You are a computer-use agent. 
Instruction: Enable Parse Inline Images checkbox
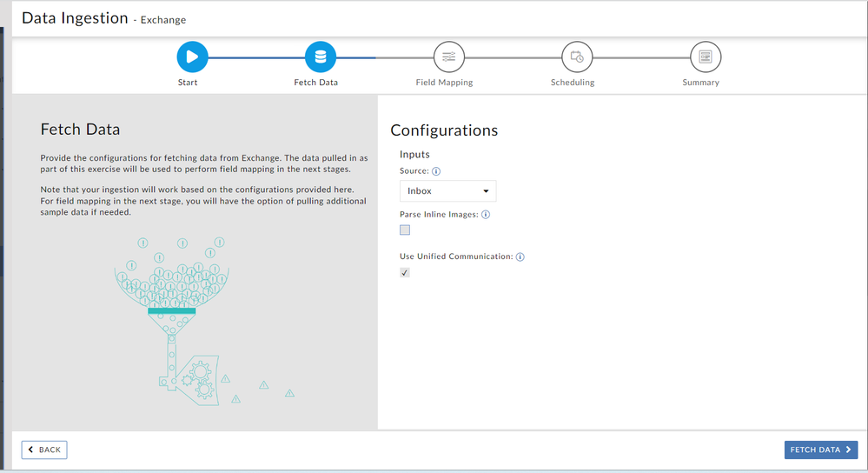tap(405, 230)
